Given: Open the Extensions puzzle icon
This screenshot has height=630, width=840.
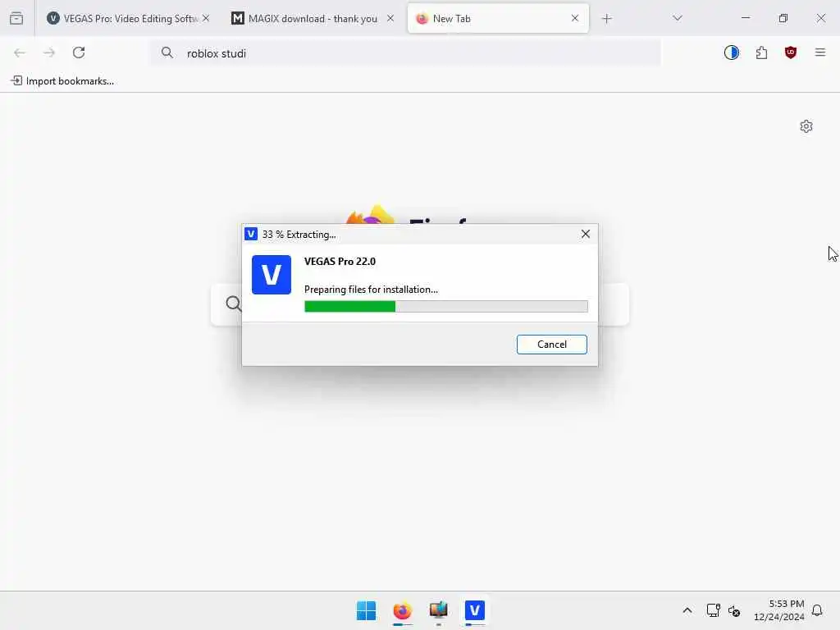Looking at the screenshot, I should (761, 52).
